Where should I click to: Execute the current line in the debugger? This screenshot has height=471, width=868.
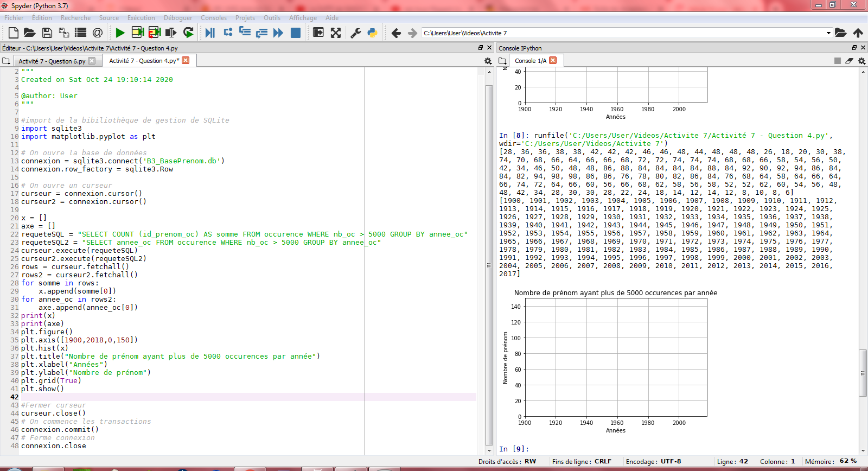[228, 33]
